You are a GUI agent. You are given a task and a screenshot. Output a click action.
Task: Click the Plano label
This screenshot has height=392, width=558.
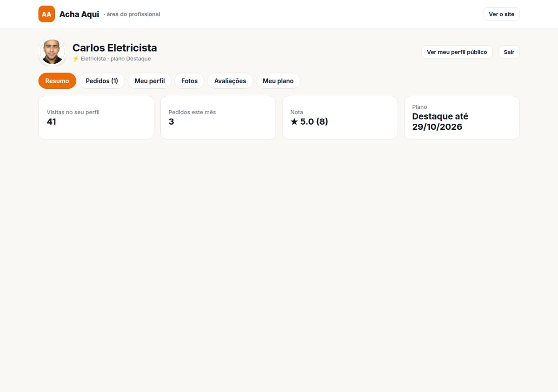click(x=419, y=107)
